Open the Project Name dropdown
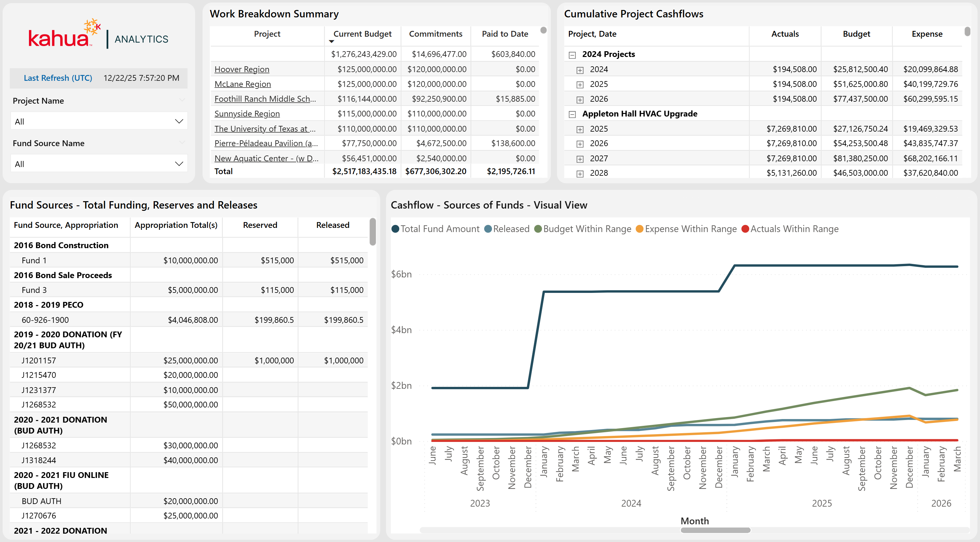The width and height of the screenshot is (980, 542). 99,121
